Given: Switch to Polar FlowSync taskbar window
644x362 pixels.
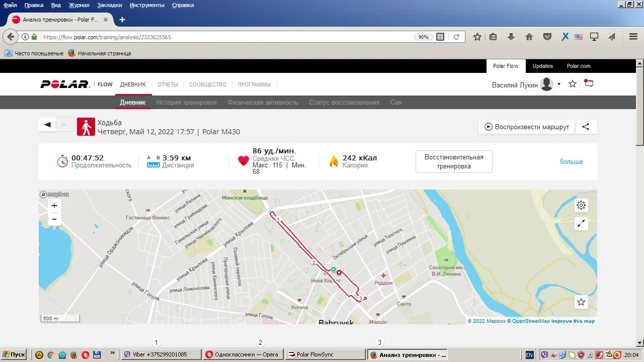Looking at the screenshot, I should pyautogui.click(x=326, y=354).
